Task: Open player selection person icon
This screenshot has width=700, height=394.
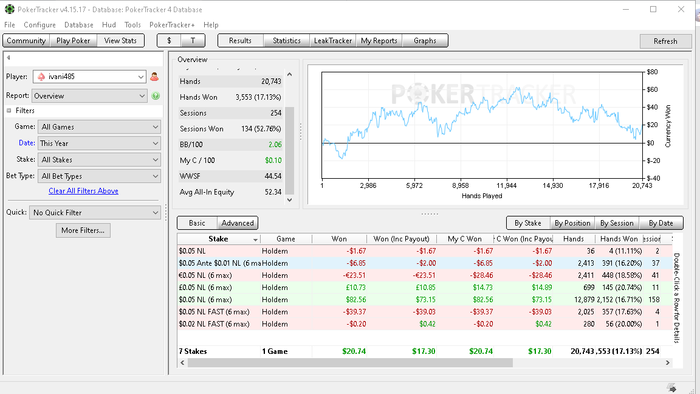Action: tap(154, 77)
